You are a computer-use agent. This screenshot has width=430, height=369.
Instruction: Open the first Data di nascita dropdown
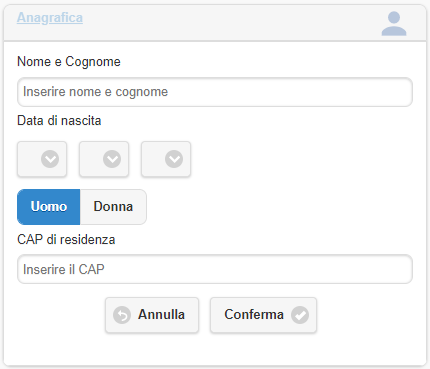click(42, 159)
